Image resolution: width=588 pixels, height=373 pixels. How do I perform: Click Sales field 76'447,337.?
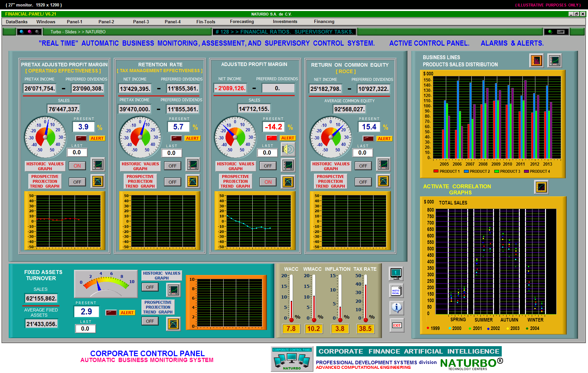tap(63, 109)
